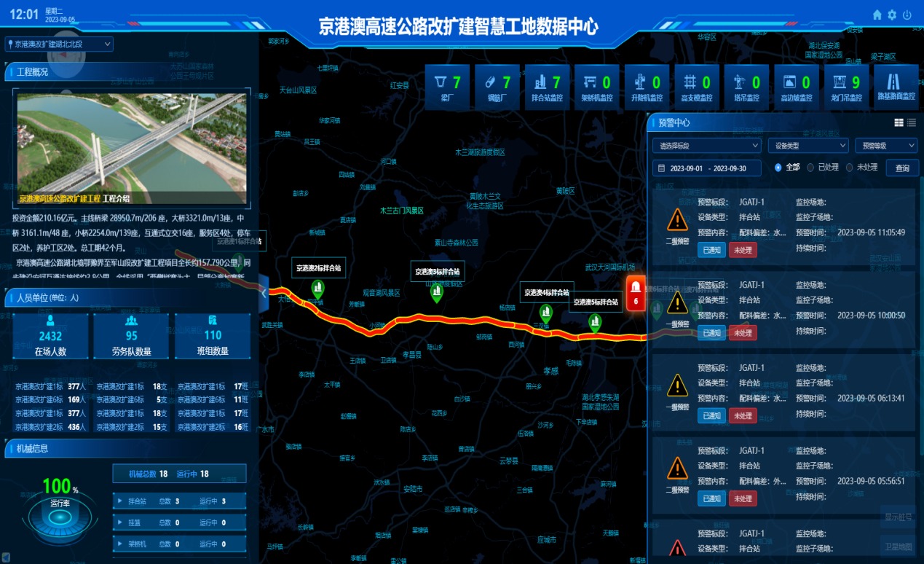This screenshot has height=564, width=924.
Task: Open the 京港澳改扩建湖北北段 project dropdown
Action: (59, 44)
